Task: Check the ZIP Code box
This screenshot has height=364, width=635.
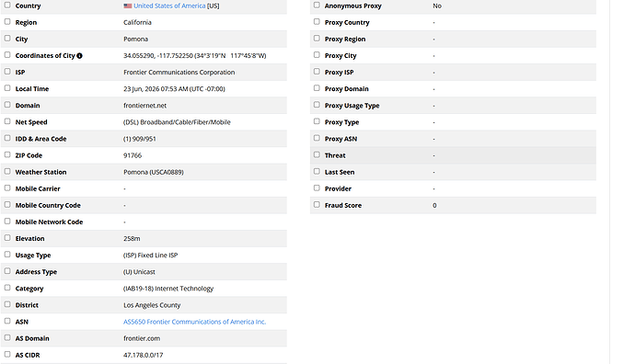Action: point(7,155)
